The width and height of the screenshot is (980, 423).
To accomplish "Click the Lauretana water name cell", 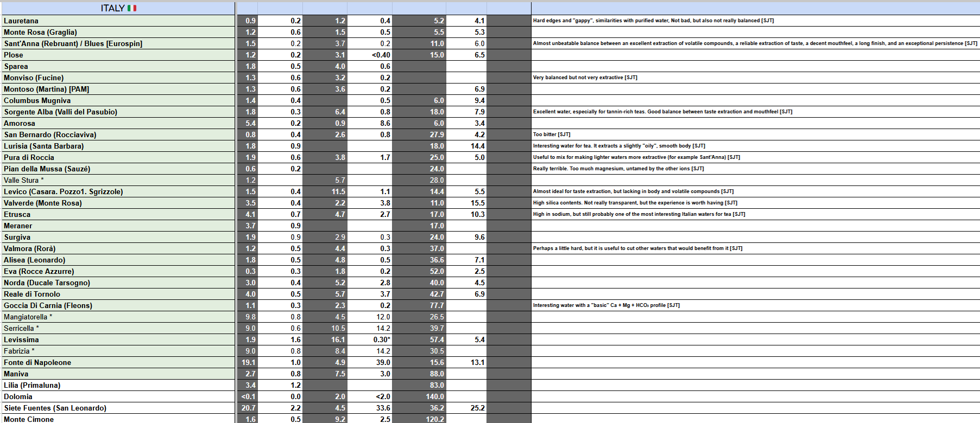I will (118, 21).
